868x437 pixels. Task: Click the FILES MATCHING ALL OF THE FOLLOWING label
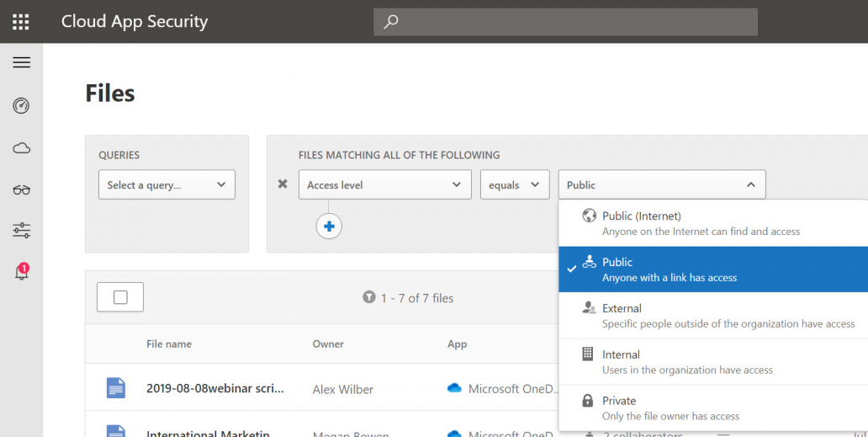[x=400, y=155]
